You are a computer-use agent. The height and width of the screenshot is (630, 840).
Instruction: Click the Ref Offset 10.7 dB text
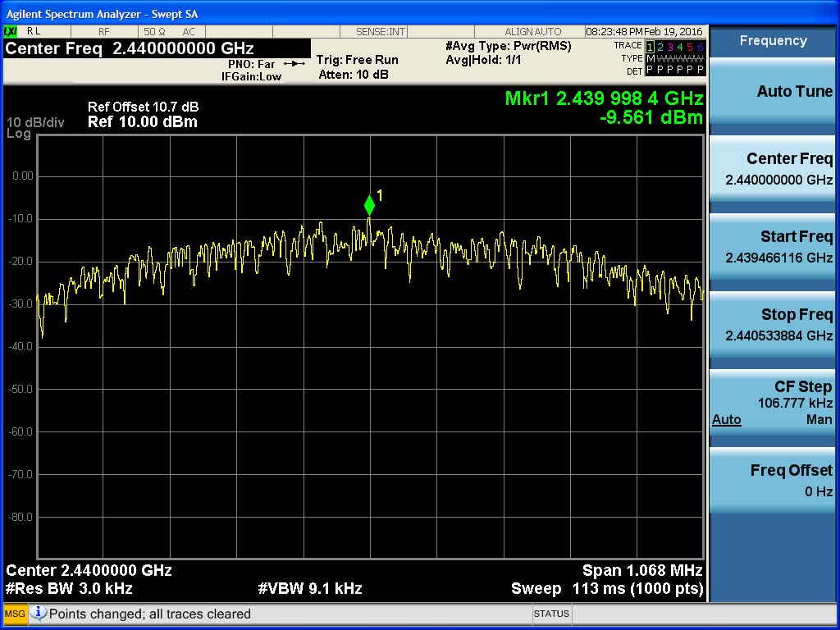(x=143, y=107)
